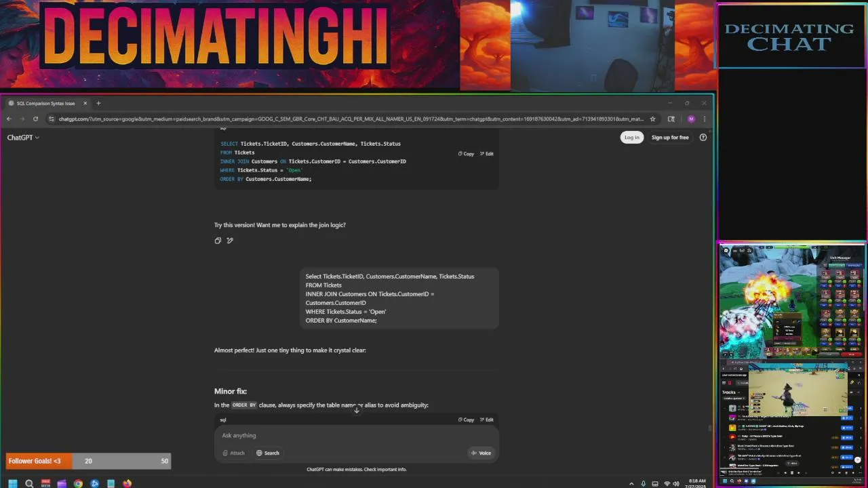Open a new browser tab
This screenshot has height=488, width=868.
[x=98, y=103]
